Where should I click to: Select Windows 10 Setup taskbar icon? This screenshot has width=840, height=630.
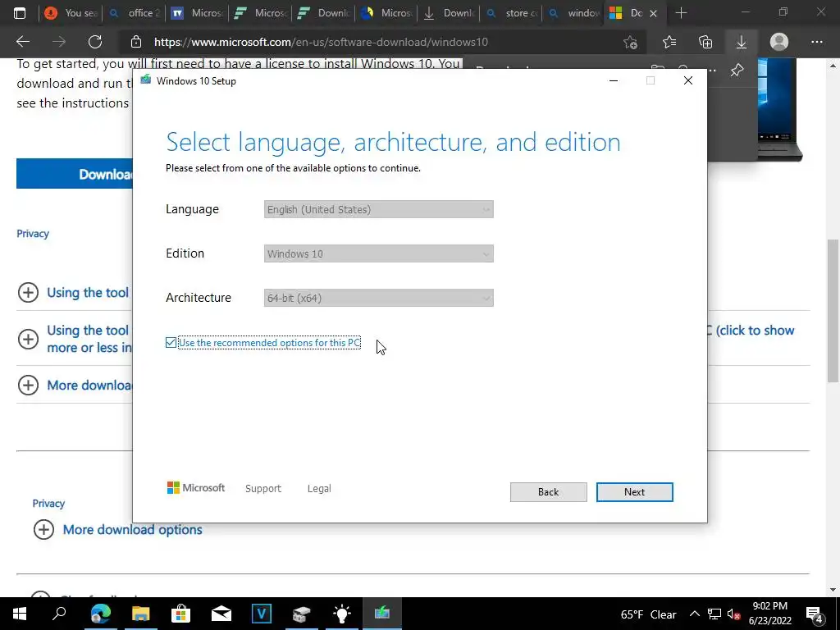[x=382, y=614]
